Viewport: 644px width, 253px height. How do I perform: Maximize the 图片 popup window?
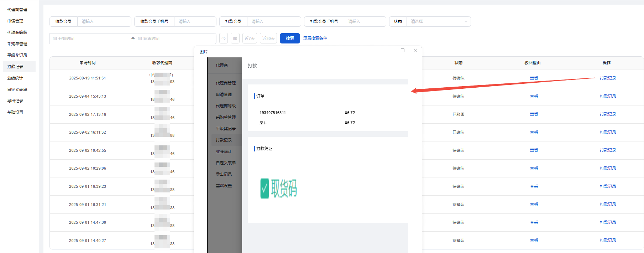[403, 50]
